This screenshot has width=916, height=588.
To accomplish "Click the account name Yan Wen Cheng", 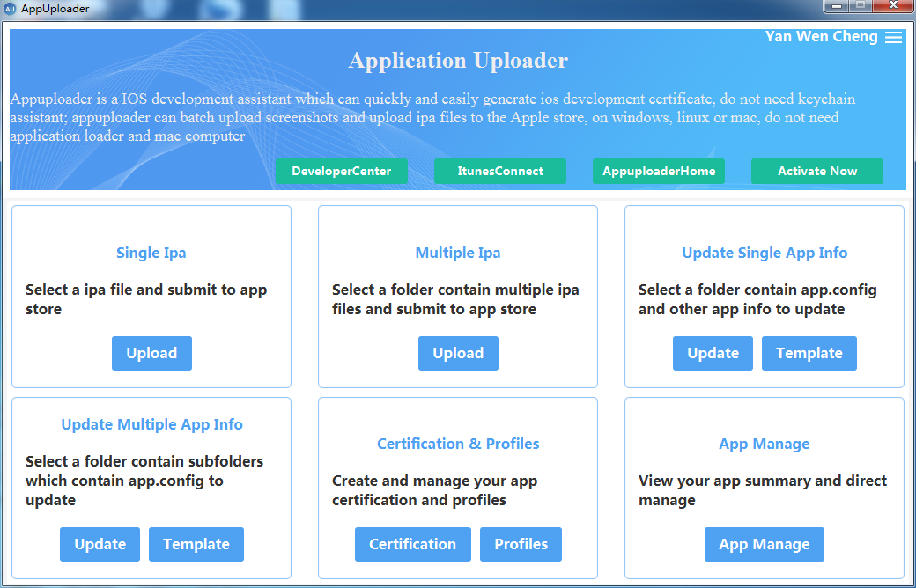I will pos(821,37).
